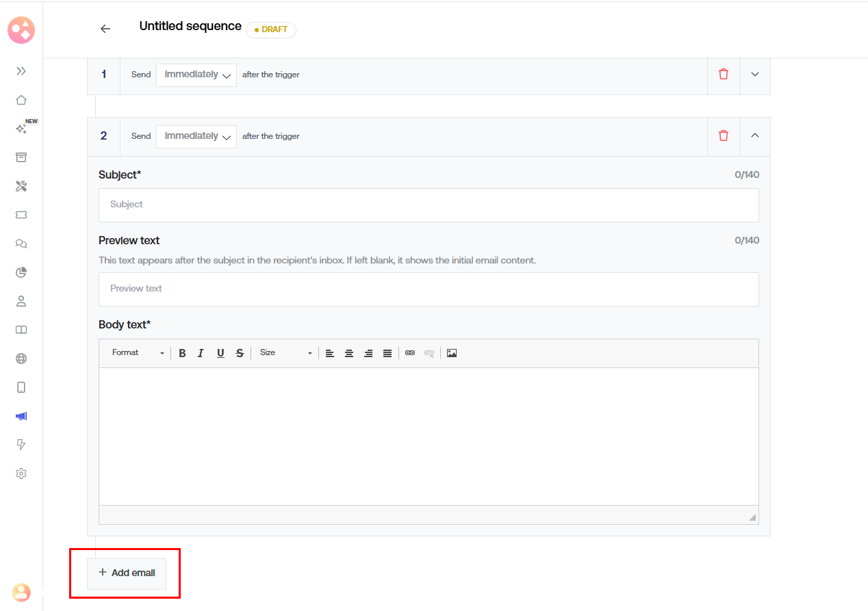Delete email step 1 with trash icon
This screenshot has width=868, height=611.
point(724,74)
